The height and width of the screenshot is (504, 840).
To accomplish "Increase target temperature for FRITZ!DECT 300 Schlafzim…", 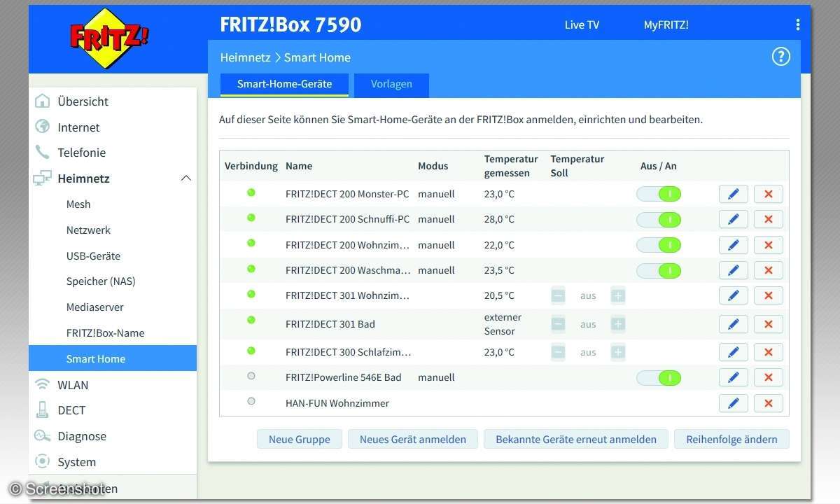I will pos(617,352).
